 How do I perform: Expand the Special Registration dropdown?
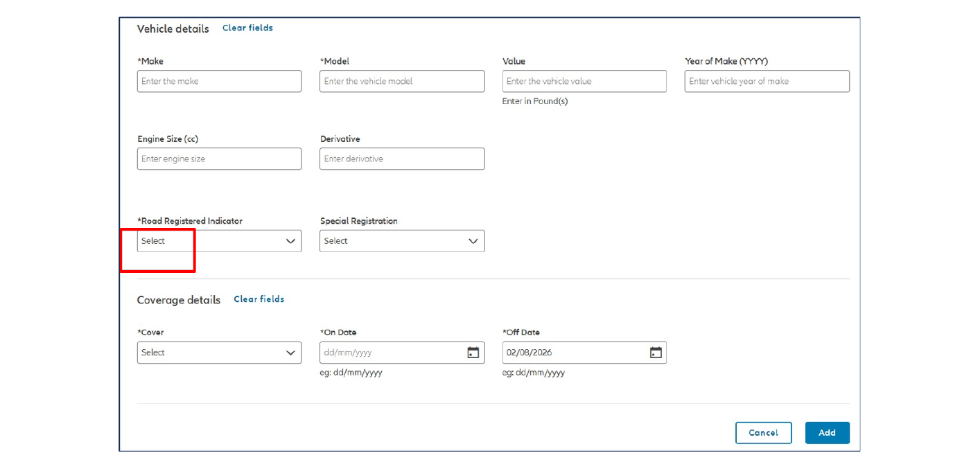[x=402, y=241]
